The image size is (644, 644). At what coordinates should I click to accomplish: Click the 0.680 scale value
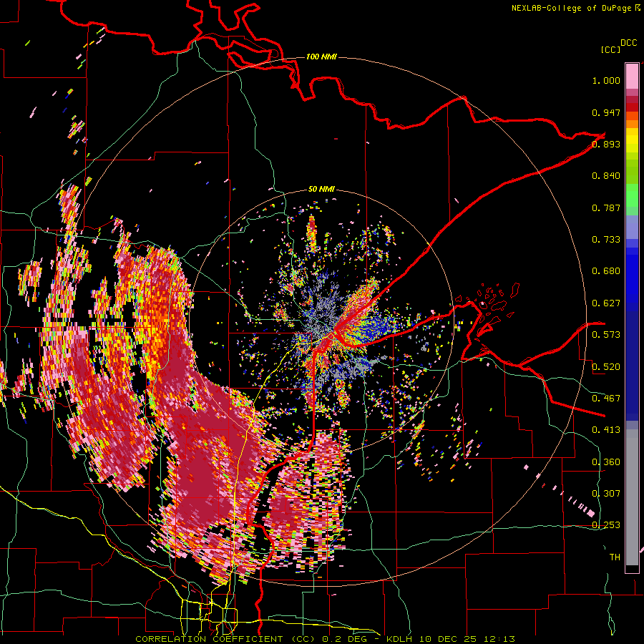[606, 271]
